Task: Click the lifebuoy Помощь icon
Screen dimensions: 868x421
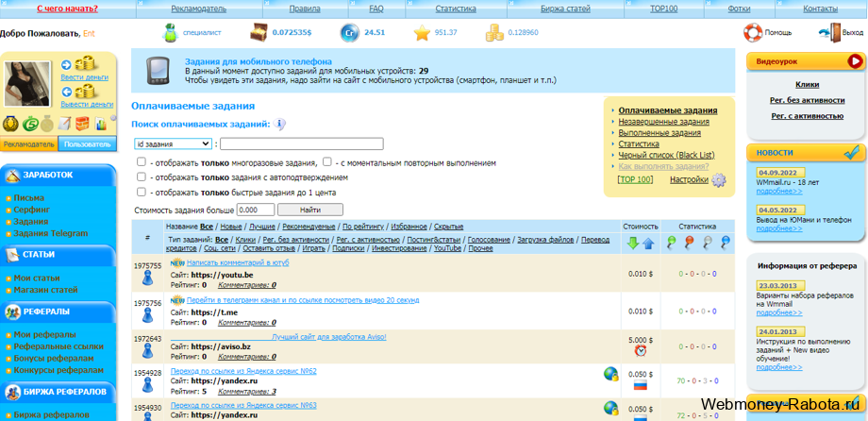Action: (752, 33)
